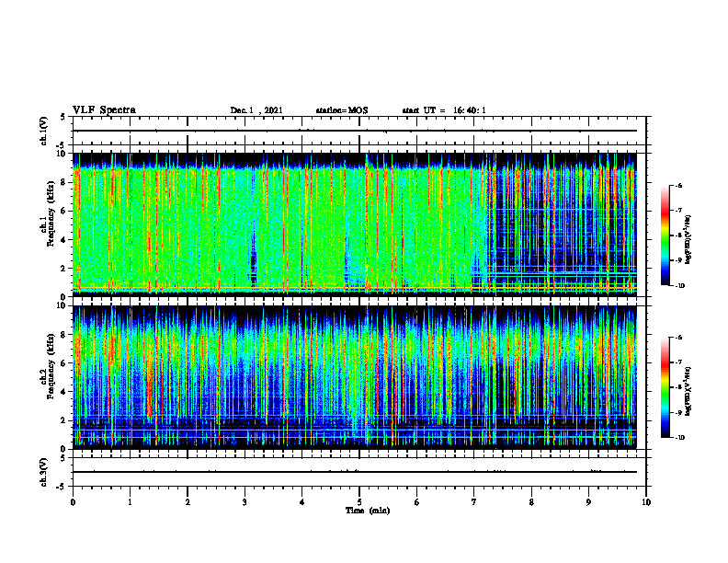Click the "-10" value on ch.1 color bar
Image resolution: width=728 pixels, height=563 pixels.
[679, 286]
